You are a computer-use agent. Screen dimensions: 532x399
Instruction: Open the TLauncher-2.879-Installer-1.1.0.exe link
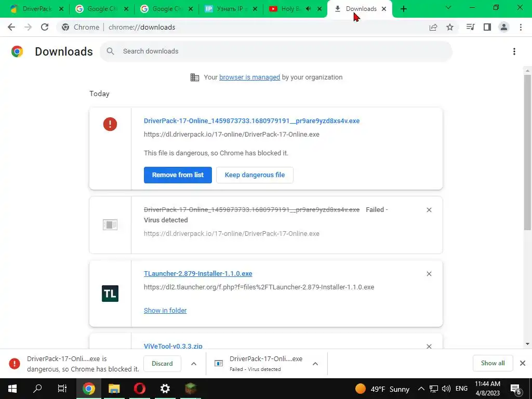coord(198,273)
